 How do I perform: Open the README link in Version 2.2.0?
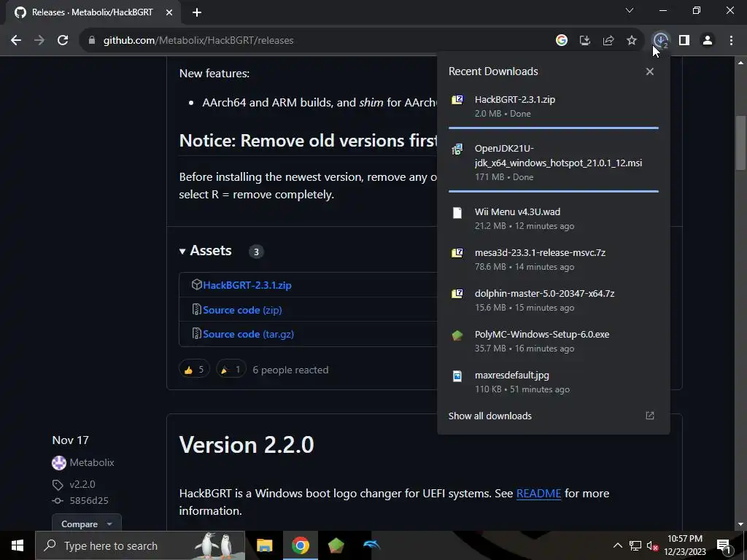pyautogui.click(x=538, y=494)
